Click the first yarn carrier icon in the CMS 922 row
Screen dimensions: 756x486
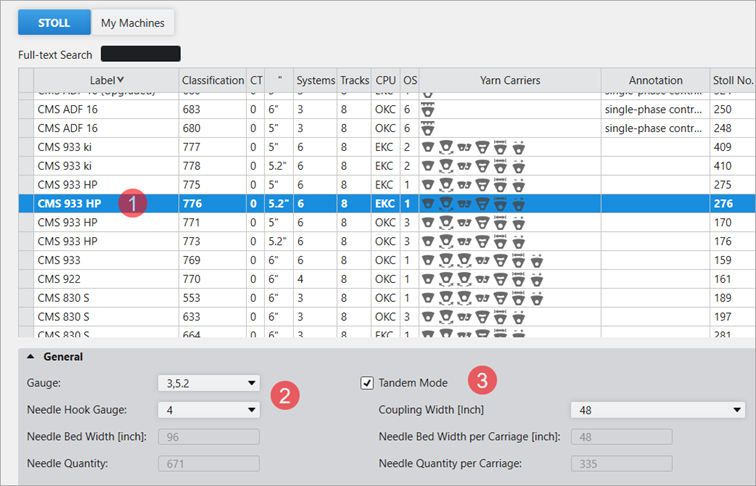pyautogui.click(x=429, y=278)
